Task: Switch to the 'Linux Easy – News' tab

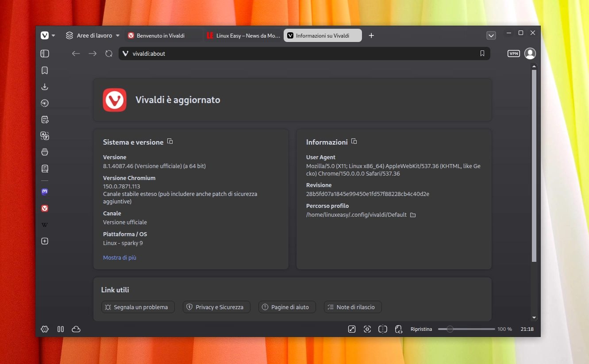Action: pyautogui.click(x=243, y=35)
